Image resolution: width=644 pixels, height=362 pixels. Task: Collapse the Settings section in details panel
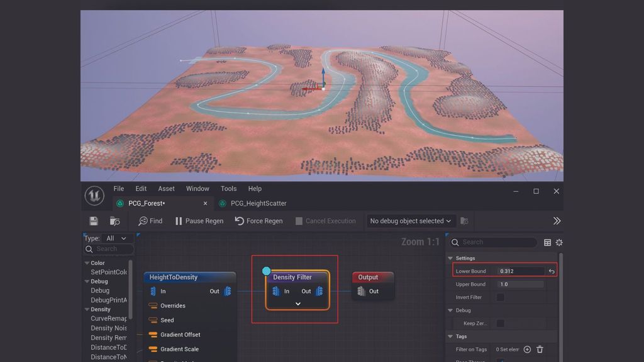tap(450, 258)
